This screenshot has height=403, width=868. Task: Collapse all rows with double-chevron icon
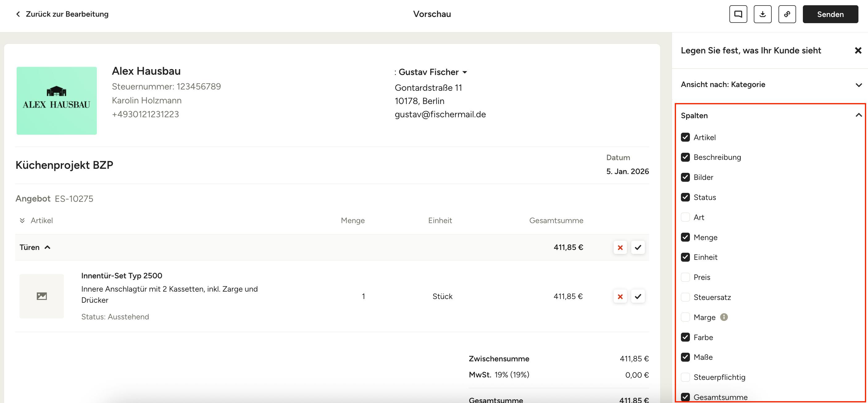[x=22, y=220]
